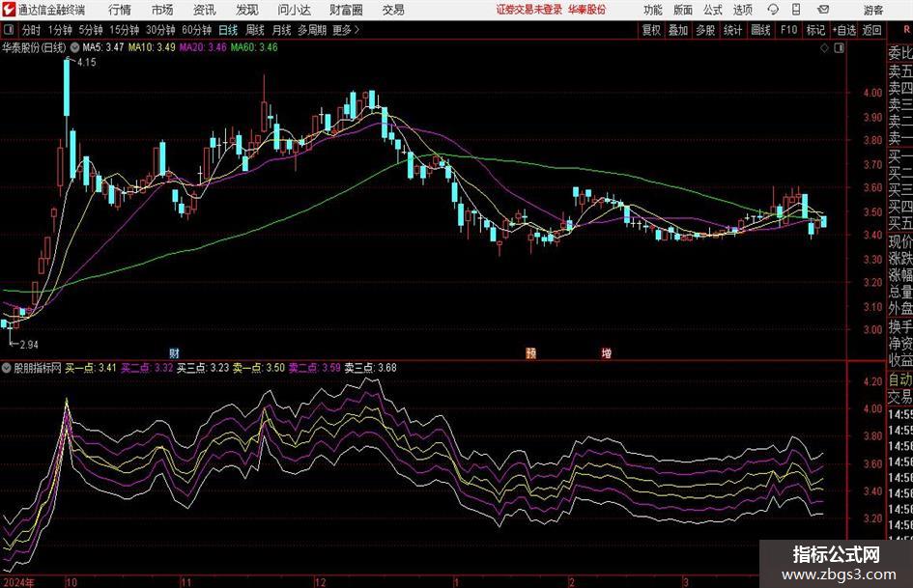Click the 证券交易未登录 login link
The height and width of the screenshot is (588, 913).
point(529,10)
